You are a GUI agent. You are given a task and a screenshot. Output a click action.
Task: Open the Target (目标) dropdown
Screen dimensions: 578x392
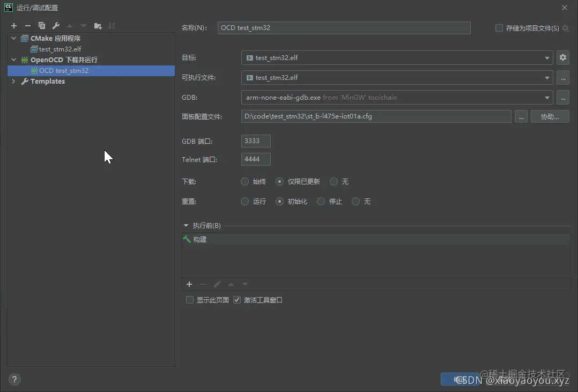click(397, 57)
